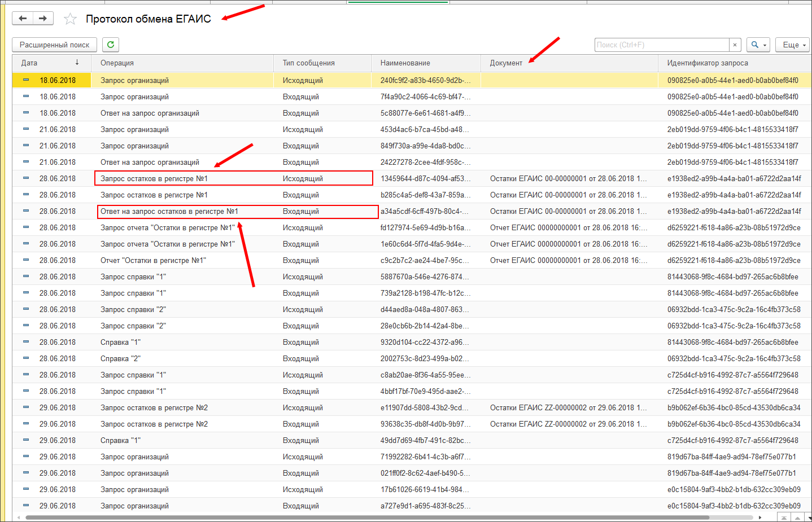Select the cell b285c4a5-def8-43a7-859a…
Image resolution: width=812 pixels, height=522 pixels.
click(x=426, y=195)
